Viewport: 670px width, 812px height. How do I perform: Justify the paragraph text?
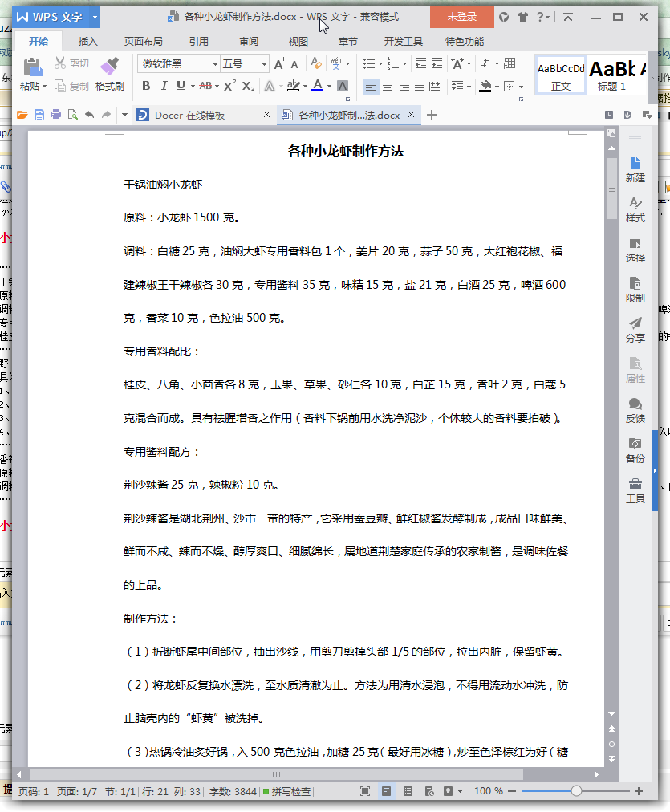point(420,86)
